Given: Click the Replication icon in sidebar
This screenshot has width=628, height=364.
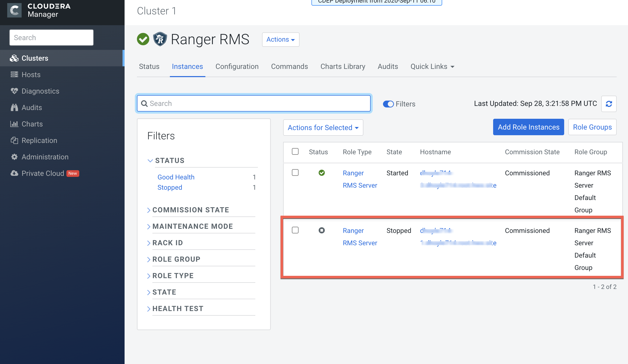Looking at the screenshot, I should pos(14,140).
